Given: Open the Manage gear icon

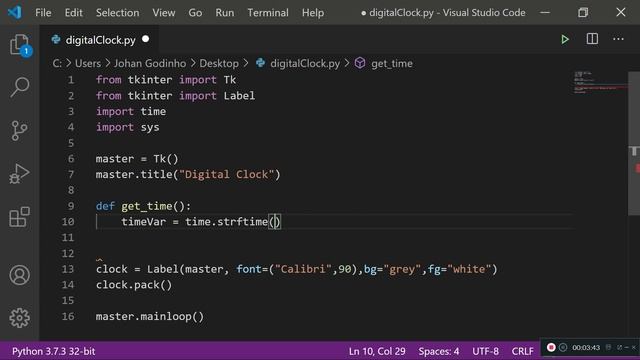Looking at the screenshot, I should click(20, 318).
